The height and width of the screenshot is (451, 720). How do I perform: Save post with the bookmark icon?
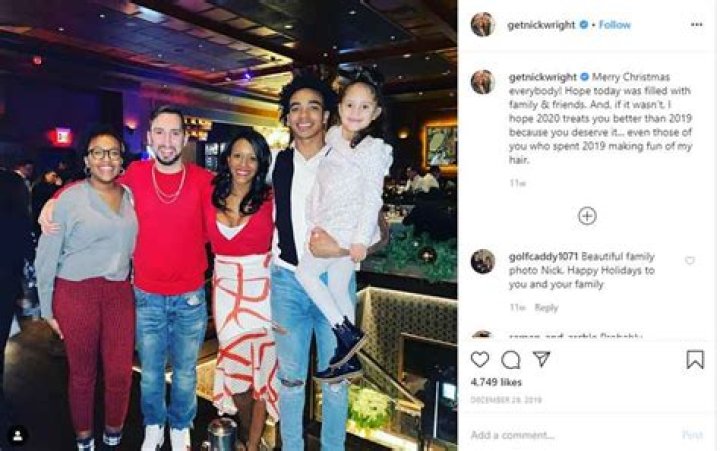pos(695,360)
